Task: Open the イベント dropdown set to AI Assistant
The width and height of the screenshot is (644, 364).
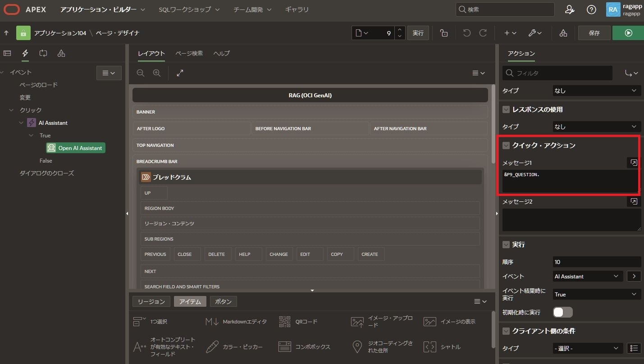Action: [588, 276]
